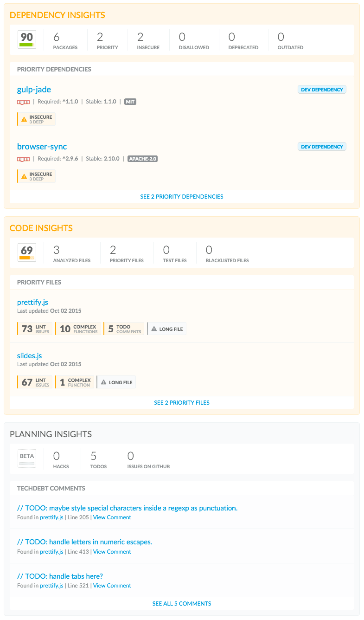Open the gulp-jade package link
This screenshot has width=364, height=620.
(34, 90)
